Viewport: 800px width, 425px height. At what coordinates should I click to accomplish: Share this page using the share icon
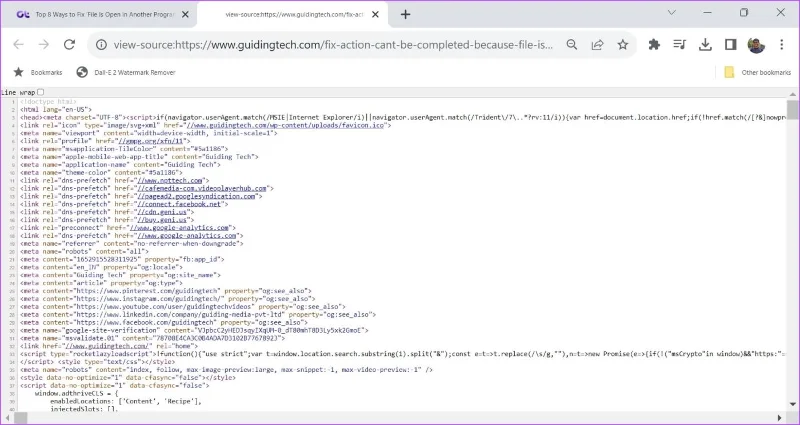pyautogui.click(x=597, y=45)
